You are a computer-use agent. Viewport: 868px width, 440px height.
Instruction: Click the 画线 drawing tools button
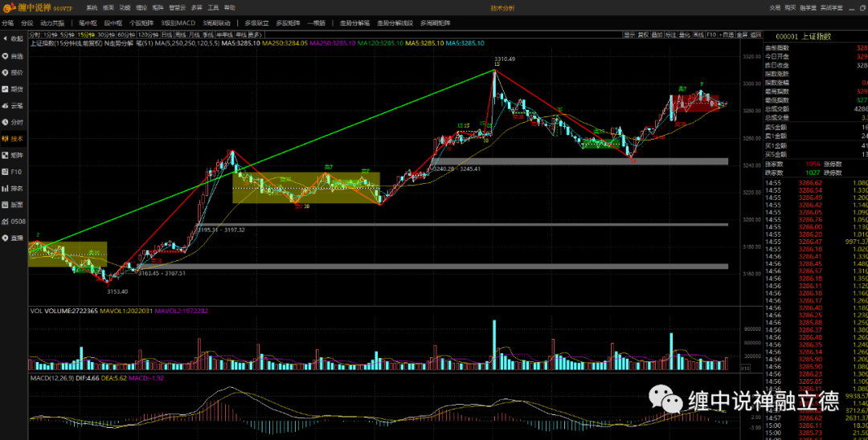point(698,35)
